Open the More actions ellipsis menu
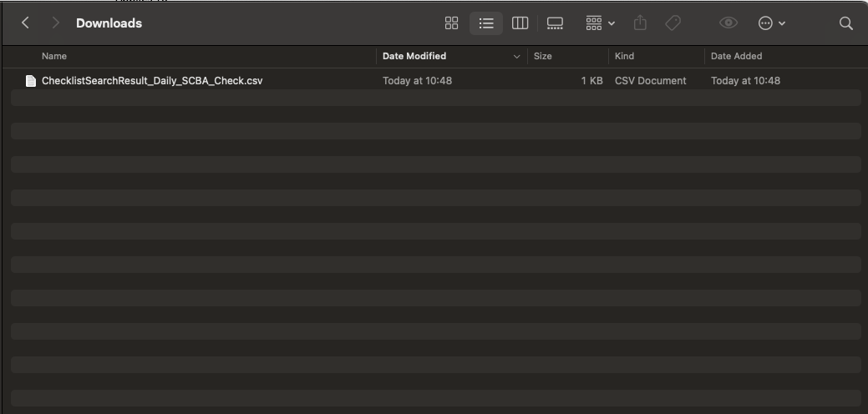 771,23
